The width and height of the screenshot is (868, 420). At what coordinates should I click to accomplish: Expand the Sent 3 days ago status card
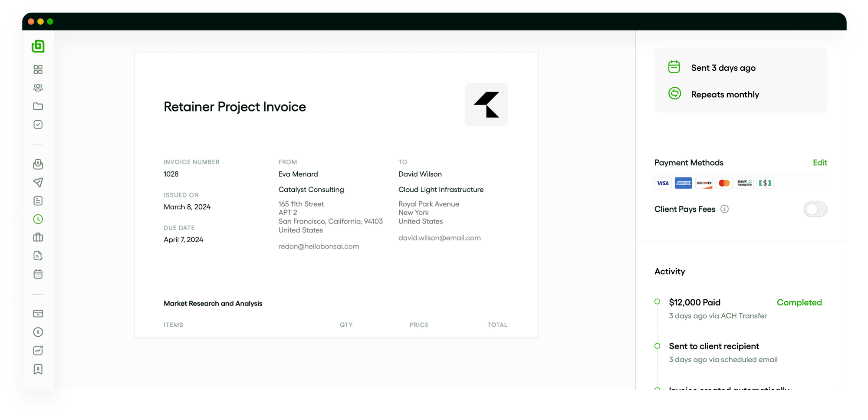723,68
